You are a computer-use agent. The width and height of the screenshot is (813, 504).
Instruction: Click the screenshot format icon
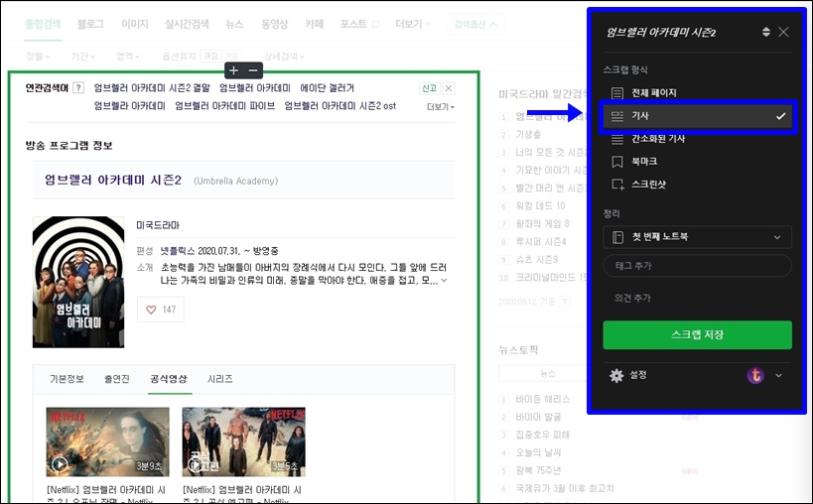617,185
